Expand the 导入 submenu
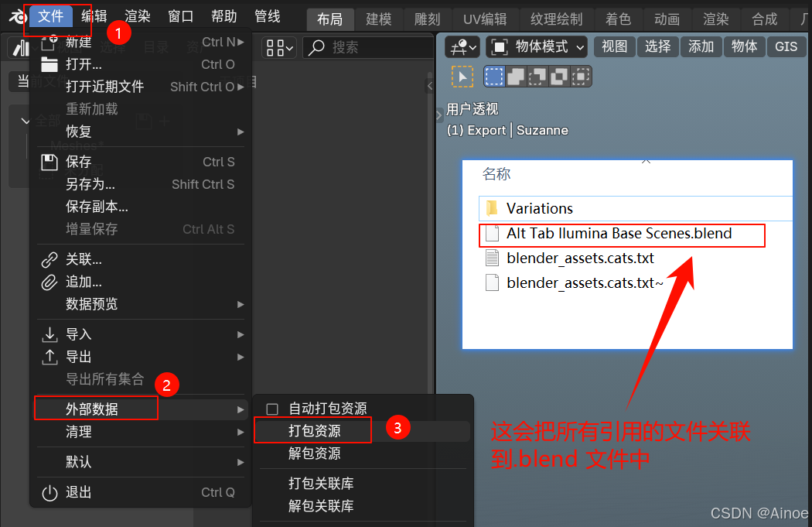The height and width of the screenshot is (527, 812). (x=141, y=334)
